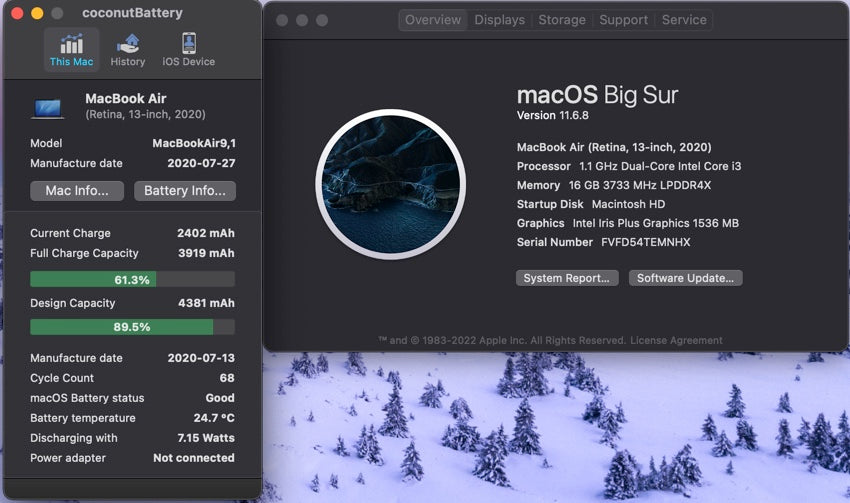The width and height of the screenshot is (850, 503).
Task: Open Battery Info details
Action: (x=185, y=191)
